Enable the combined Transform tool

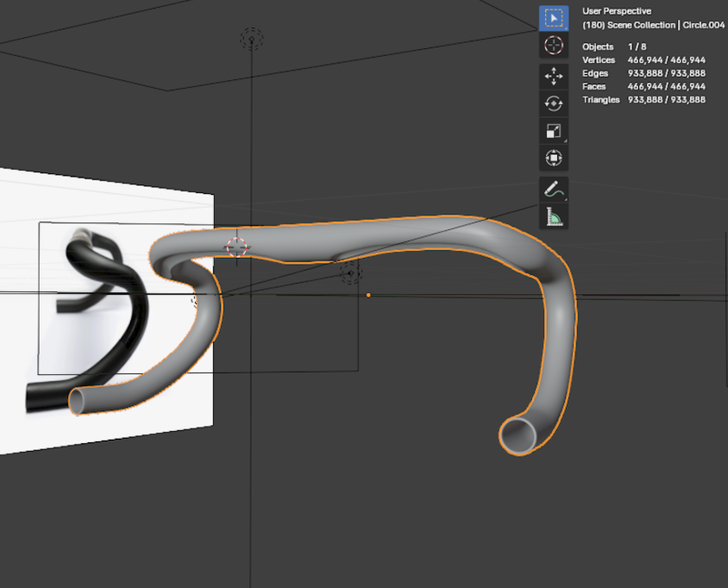click(x=553, y=158)
